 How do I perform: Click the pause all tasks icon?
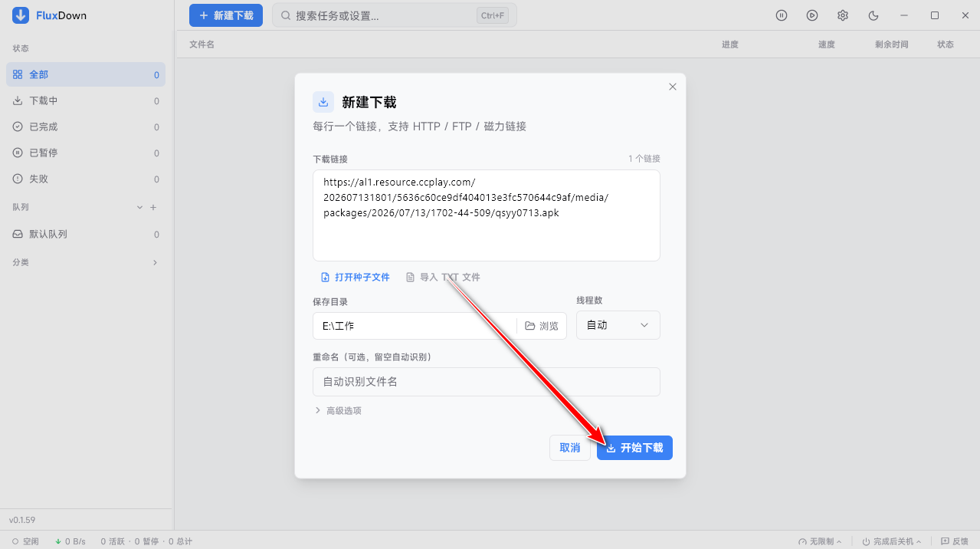(782, 15)
